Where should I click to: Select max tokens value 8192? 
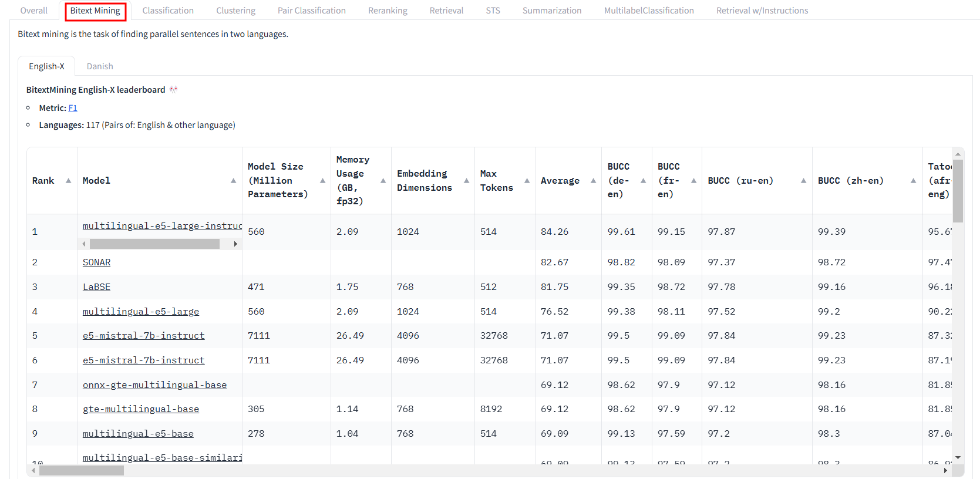pos(491,409)
